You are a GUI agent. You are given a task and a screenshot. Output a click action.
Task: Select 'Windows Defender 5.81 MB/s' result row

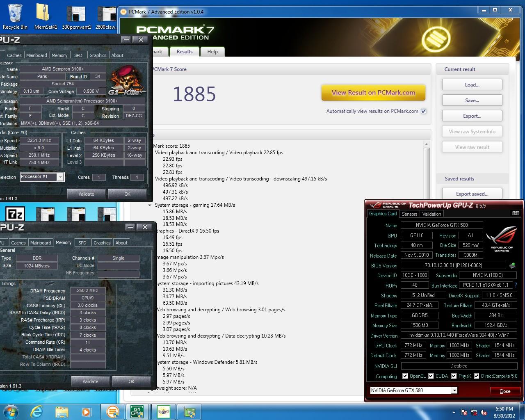tap(206, 362)
